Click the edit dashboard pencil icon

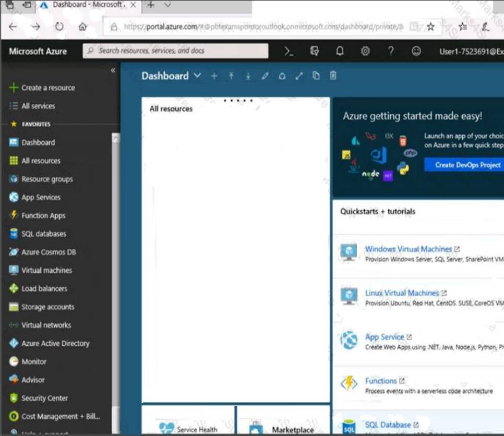[x=265, y=76]
